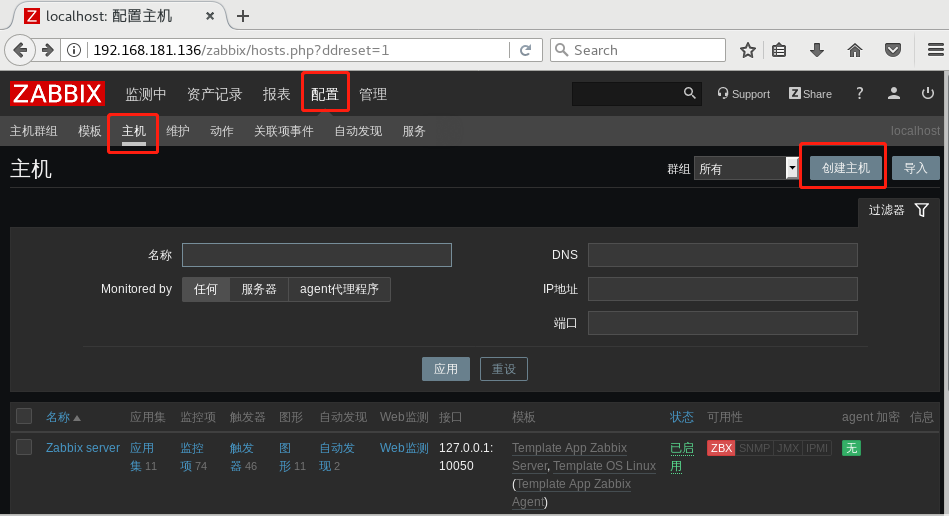The width and height of the screenshot is (949, 516).
Task: Open the Template OS Linux link
Action: coord(605,466)
